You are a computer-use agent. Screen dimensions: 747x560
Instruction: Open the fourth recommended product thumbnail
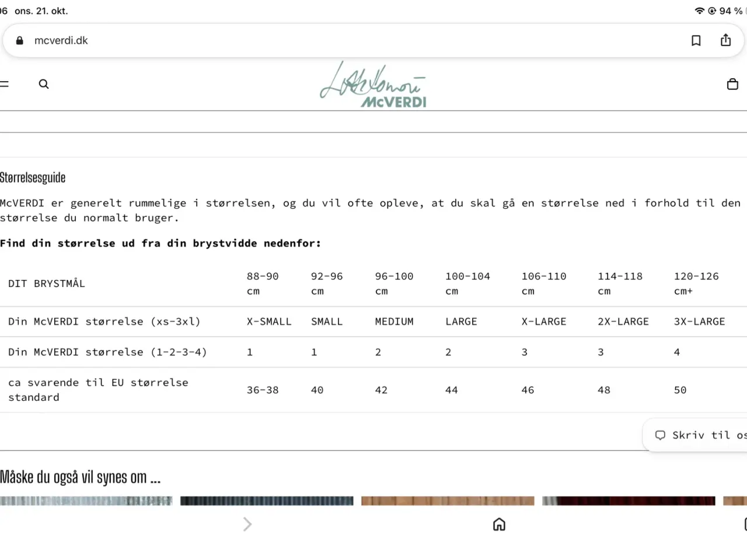coord(629,501)
